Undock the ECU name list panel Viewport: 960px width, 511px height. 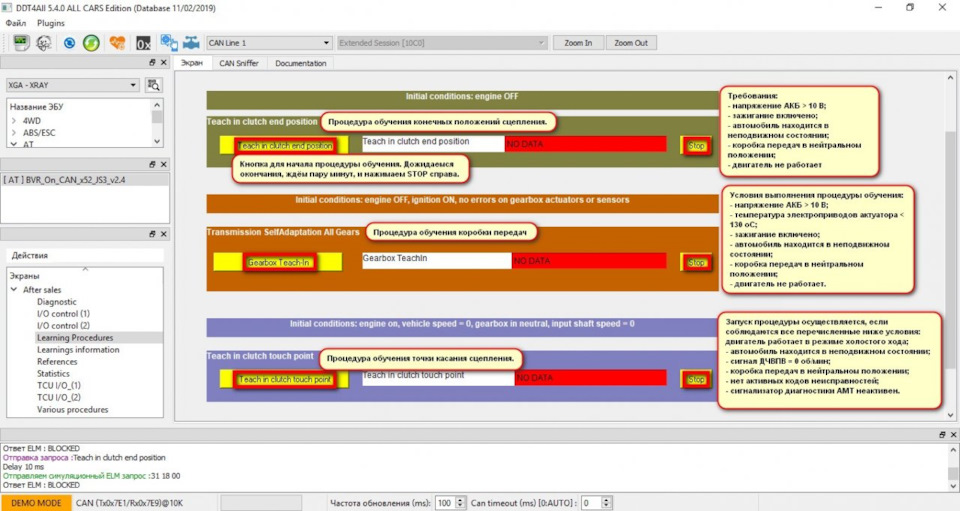point(152,62)
